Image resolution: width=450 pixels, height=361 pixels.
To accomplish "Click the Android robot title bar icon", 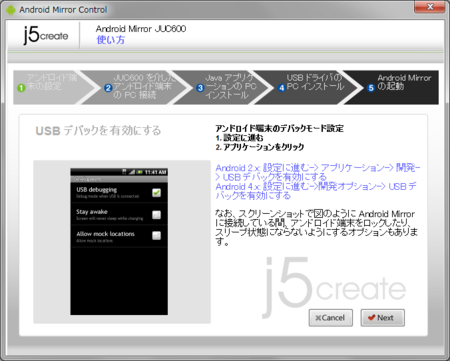I will click(x=11, y=10).
